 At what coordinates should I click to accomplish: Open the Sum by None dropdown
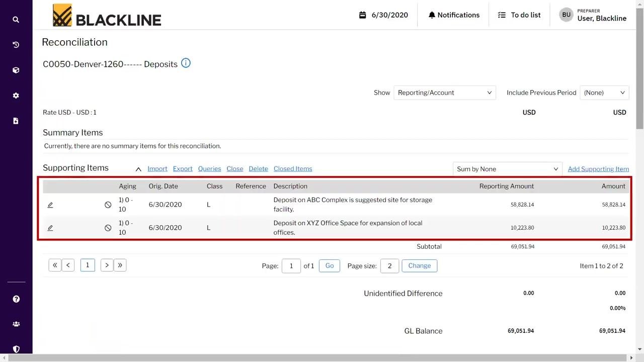click(x=508, y=169)
